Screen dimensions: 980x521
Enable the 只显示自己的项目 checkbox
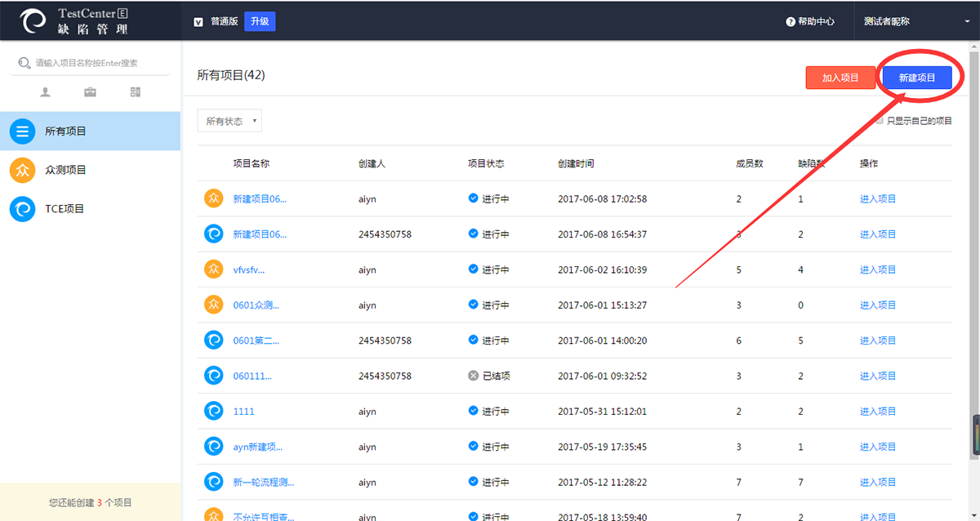[x=880, y=121]
